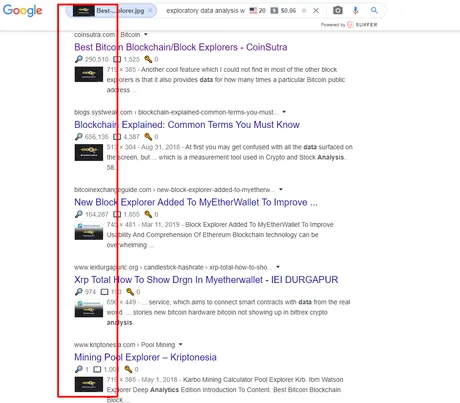Open thumbnail of CoinSutra result

point(89,74)
